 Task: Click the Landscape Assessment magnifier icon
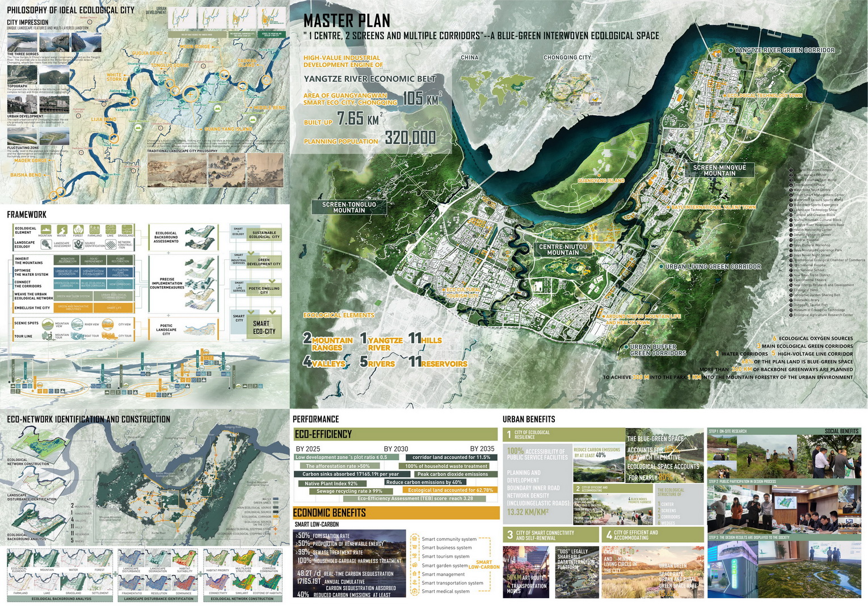(46, 244)
